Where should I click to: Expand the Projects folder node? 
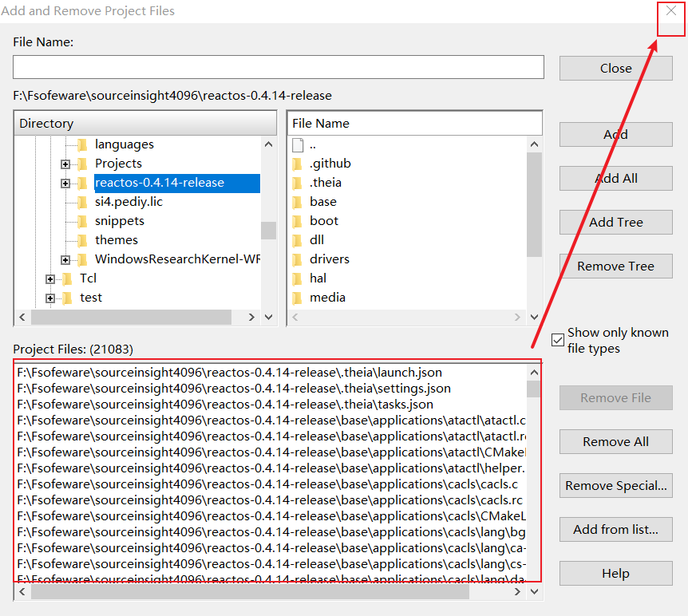click(65, 164)
